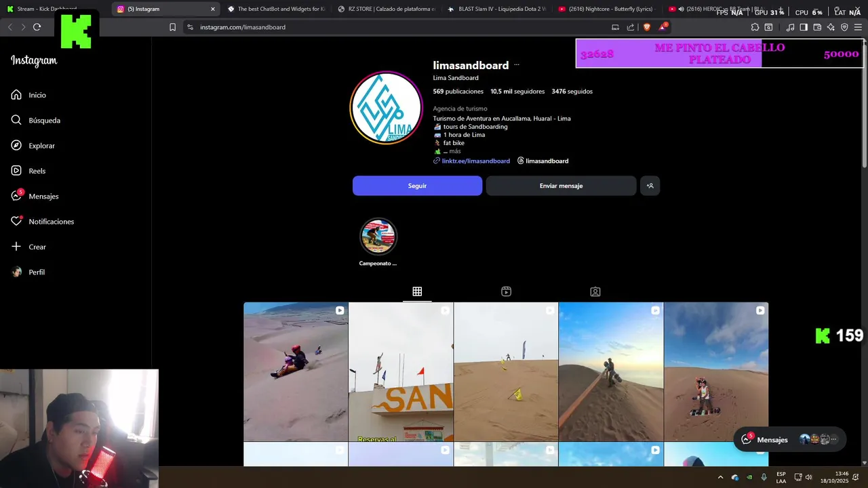This screenshot has height=488, width=868.
Task: Open reel showing orange SAN sign
Action: 401,371
